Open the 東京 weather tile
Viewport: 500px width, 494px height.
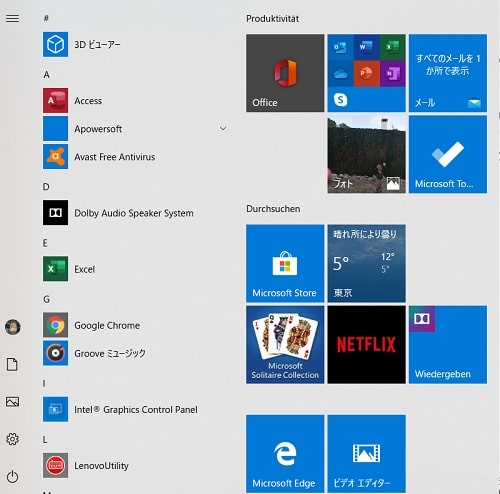[366, 263]
